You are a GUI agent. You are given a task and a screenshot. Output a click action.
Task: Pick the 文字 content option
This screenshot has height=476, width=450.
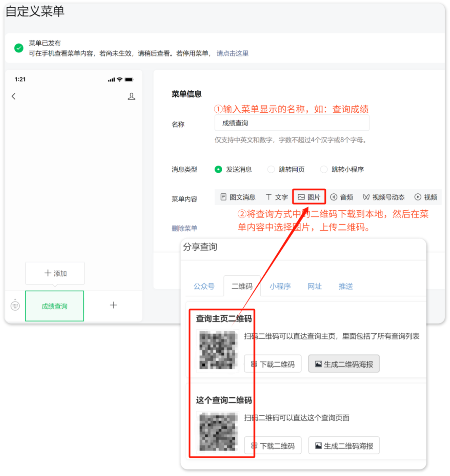point(277,197)
